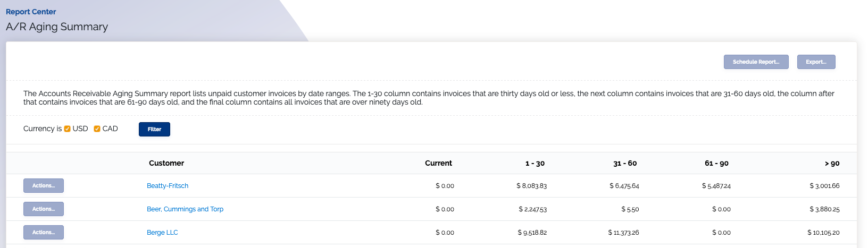868x248 pixels.
Task: Click the Filter button
Action: tap(154, 129)
